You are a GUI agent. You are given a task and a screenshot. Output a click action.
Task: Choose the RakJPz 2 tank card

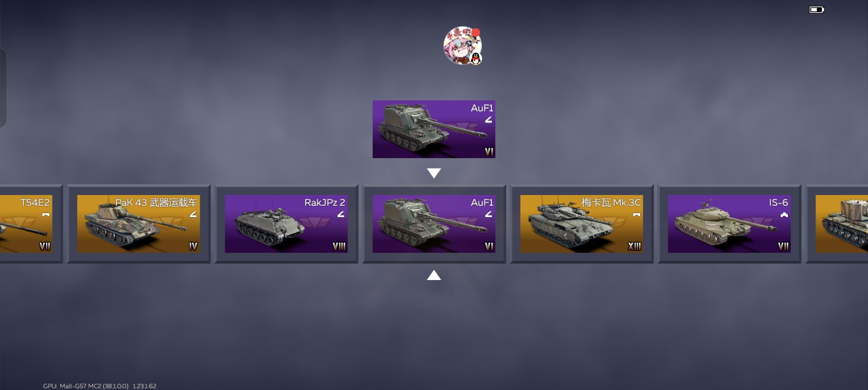(x=286, y=224)
